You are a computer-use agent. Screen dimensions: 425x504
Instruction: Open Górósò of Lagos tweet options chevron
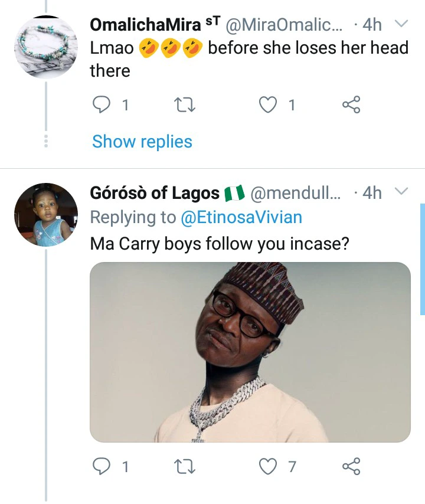tap(401, 192)
